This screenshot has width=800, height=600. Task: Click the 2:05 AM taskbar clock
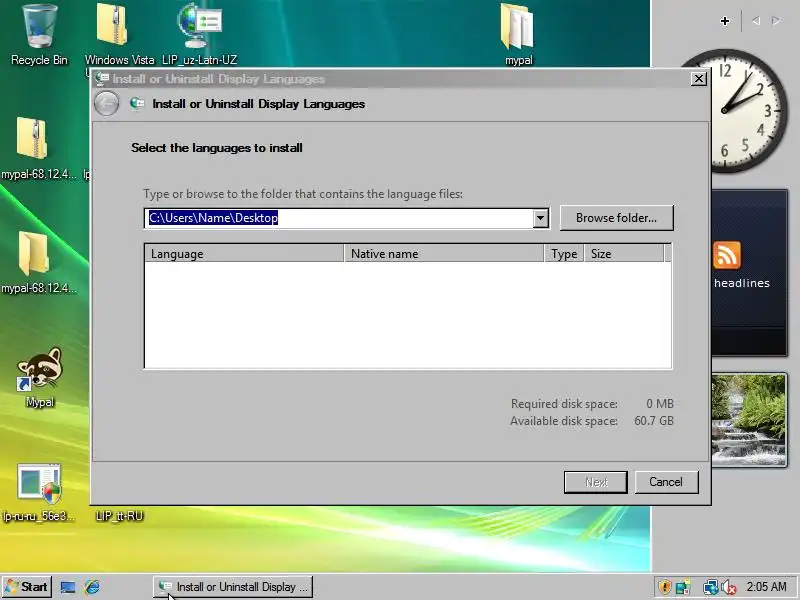[x=766, y=587]
